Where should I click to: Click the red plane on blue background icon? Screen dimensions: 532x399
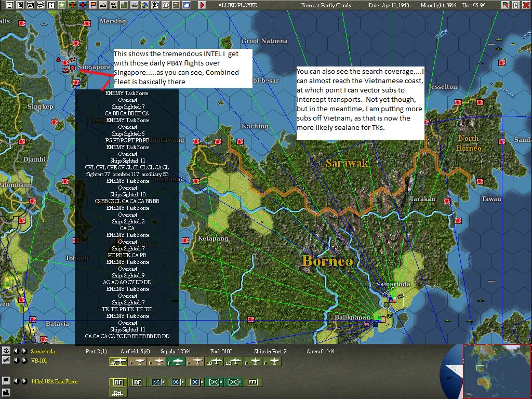(83, 5)
